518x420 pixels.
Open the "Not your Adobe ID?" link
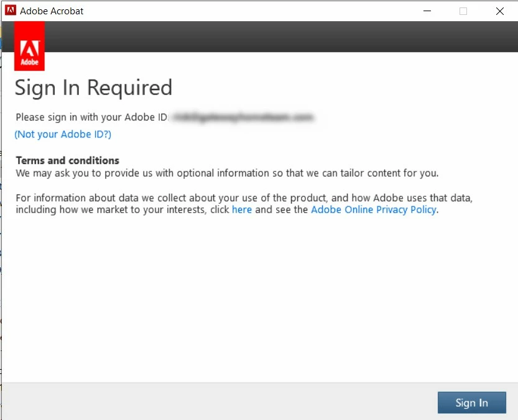pos(63,134)
